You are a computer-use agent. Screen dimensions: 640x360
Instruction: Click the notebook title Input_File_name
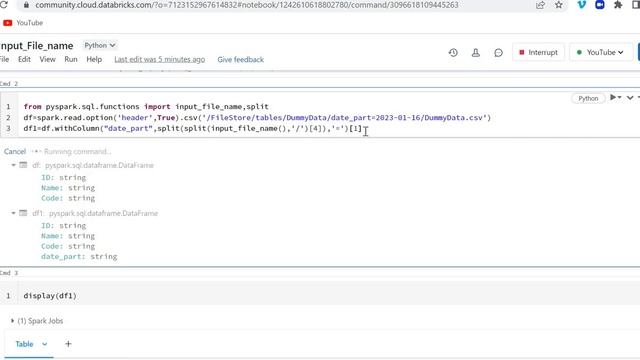(37, 45)
